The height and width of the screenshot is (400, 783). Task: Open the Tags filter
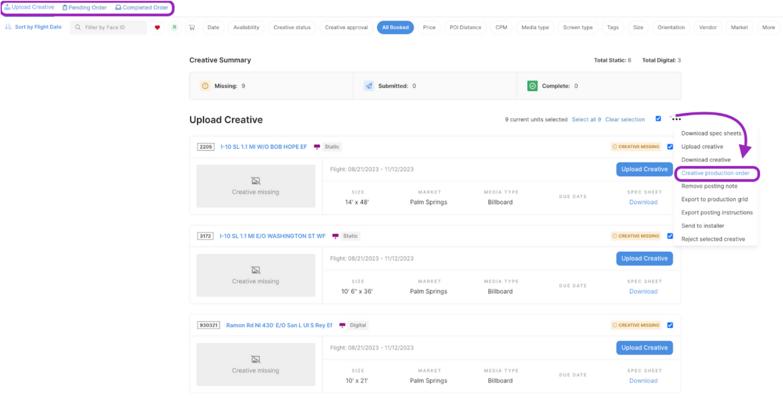click(613, 27)
